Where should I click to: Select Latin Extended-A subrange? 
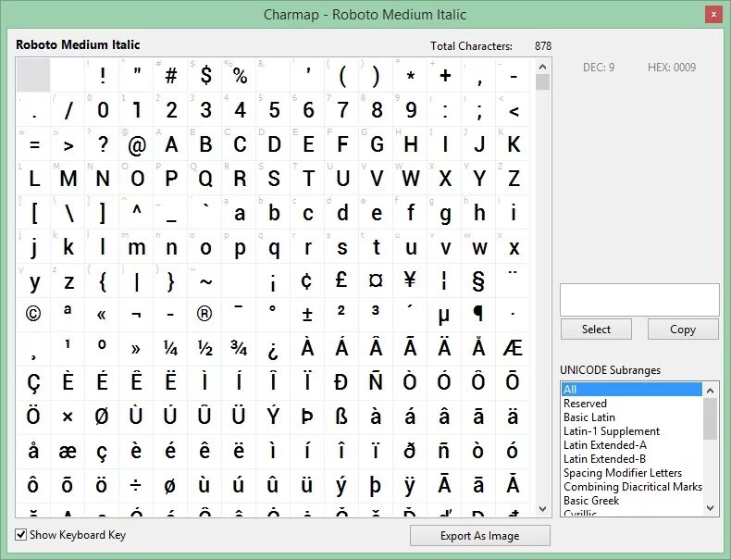click(x=632, y=445)
